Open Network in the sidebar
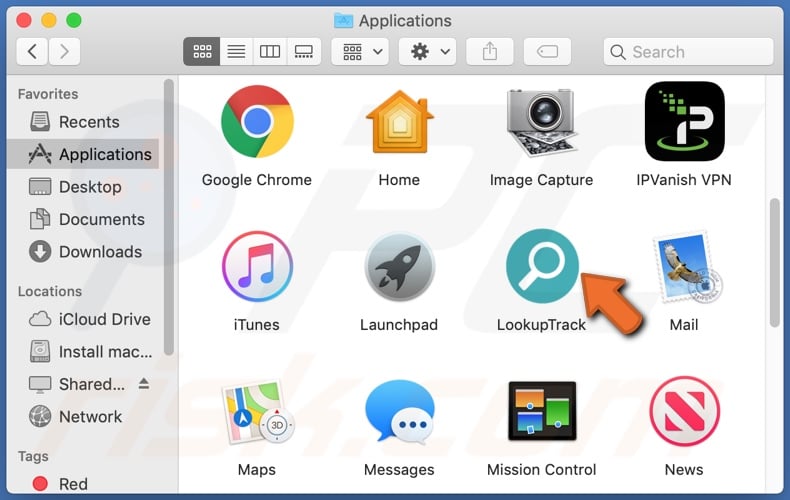The image size is (790, 500). pyautogui.click(x=83, y=417)
